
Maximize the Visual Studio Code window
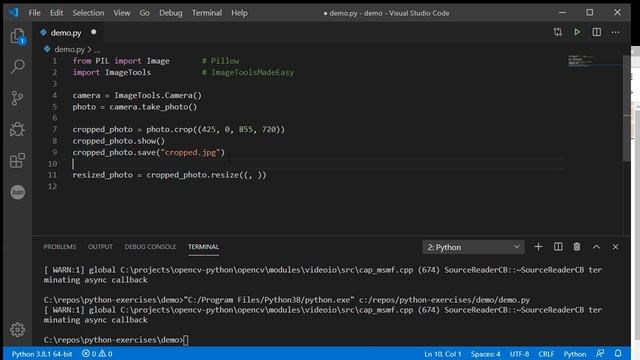click(x=590, y=13)
